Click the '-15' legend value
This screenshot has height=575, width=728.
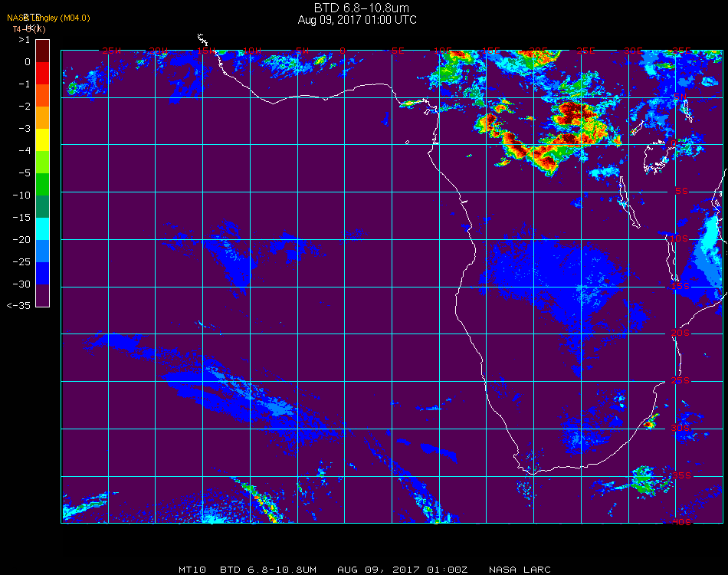[x=21, y=218]
